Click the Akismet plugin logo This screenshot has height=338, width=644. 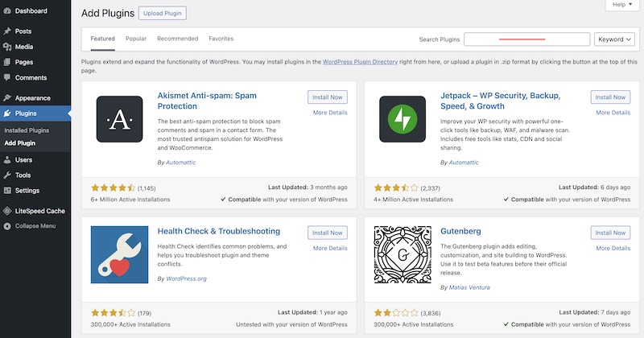click(119, 119)
